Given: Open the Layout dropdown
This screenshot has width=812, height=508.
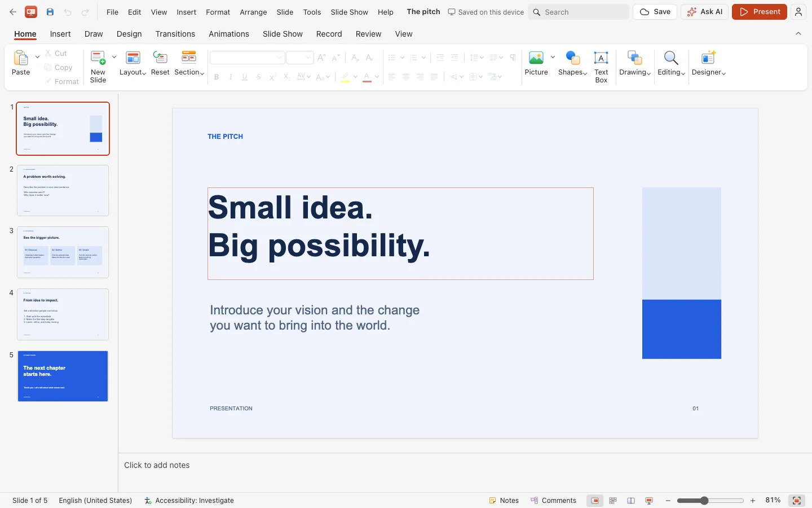Looking at the screenshot, I should pyautogui.click(x=133, y=63).
